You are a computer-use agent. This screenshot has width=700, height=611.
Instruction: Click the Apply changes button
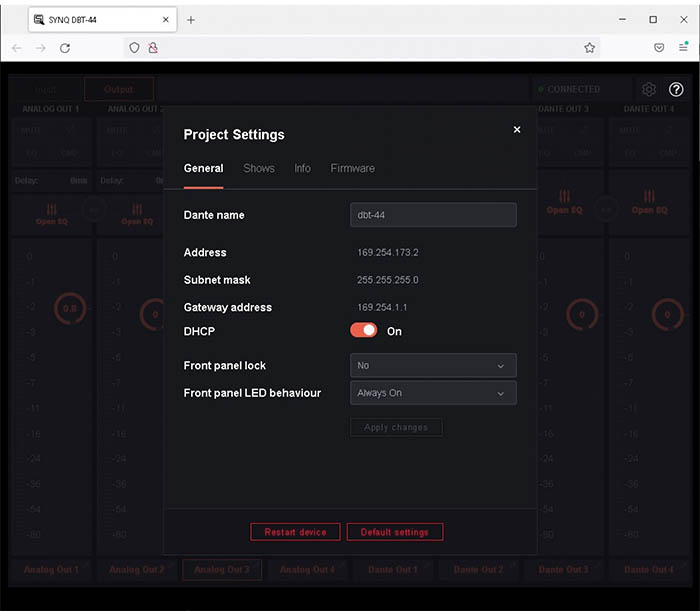(x=396, y=427)
